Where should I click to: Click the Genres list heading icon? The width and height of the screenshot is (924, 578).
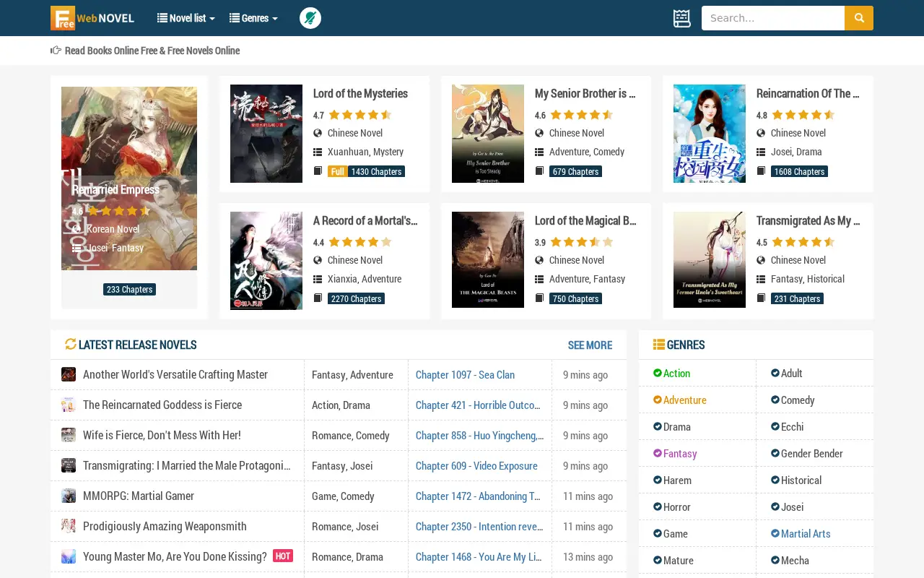[659, 345]
